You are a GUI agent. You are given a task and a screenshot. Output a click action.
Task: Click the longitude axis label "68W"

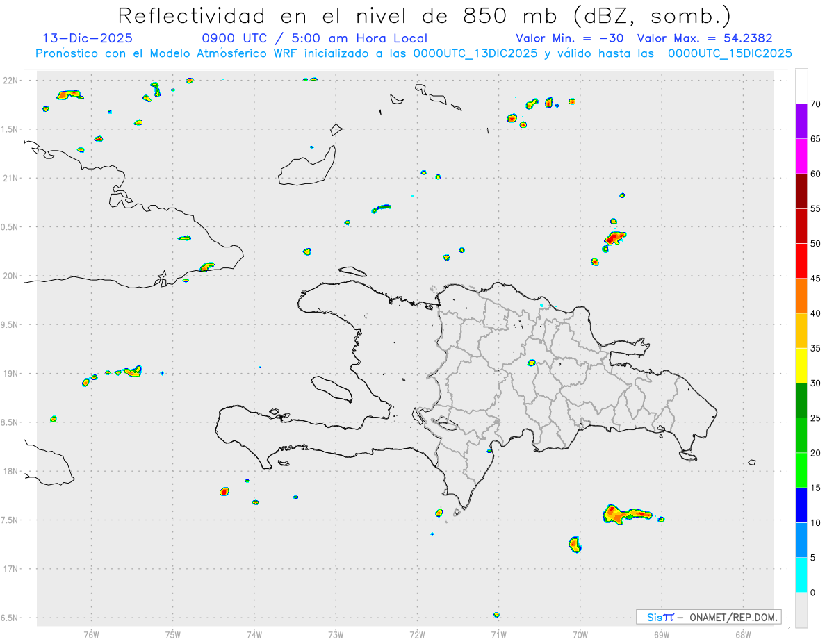pyautogui.click(x=743, y=634)
